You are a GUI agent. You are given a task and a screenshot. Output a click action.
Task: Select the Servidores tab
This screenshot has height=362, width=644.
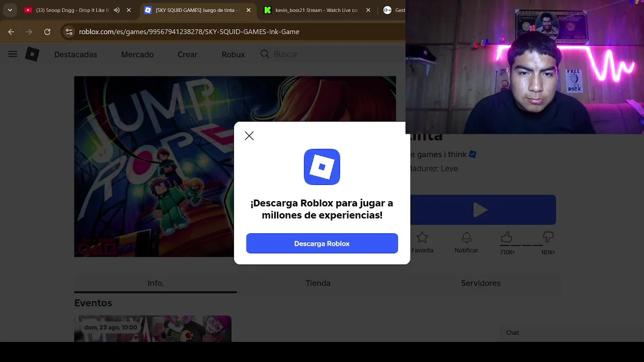coord(480,283)
